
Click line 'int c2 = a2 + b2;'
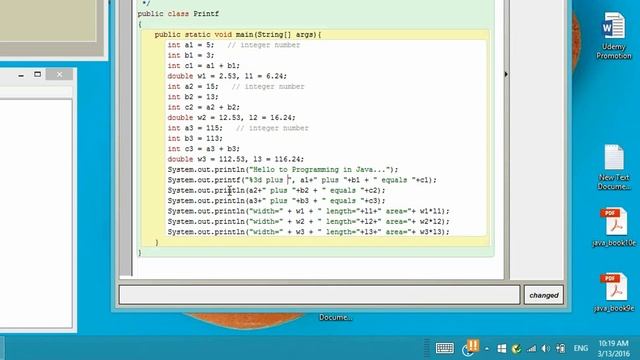pos(204,107)
